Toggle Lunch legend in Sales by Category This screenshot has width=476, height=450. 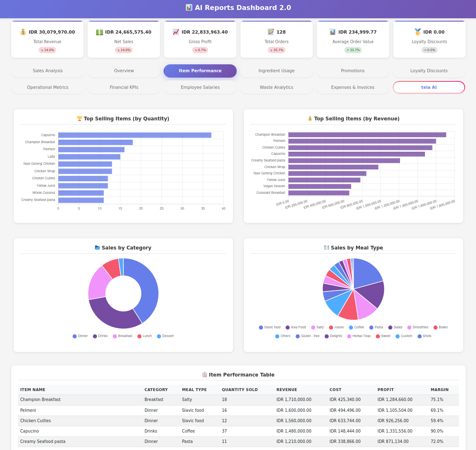click(x=145, y=336)
